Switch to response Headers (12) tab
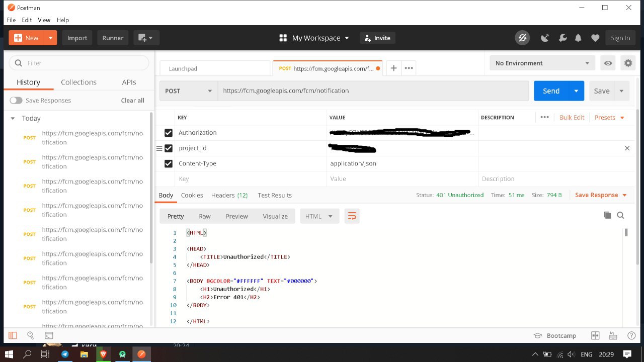The image size is (644, 362). click(x=229, y=195)
